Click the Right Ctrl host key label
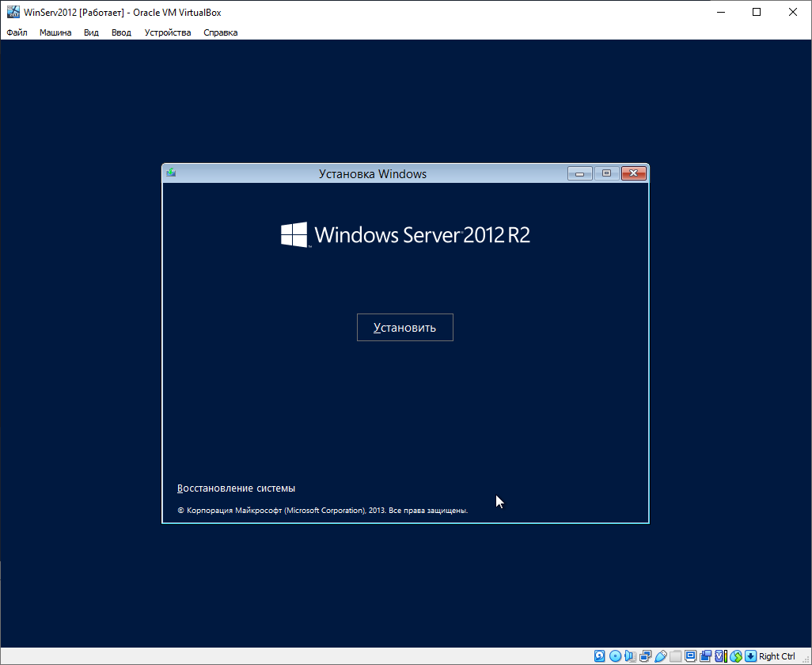The width and height of the screenshot is (812, 665). [x=777, y=656]
